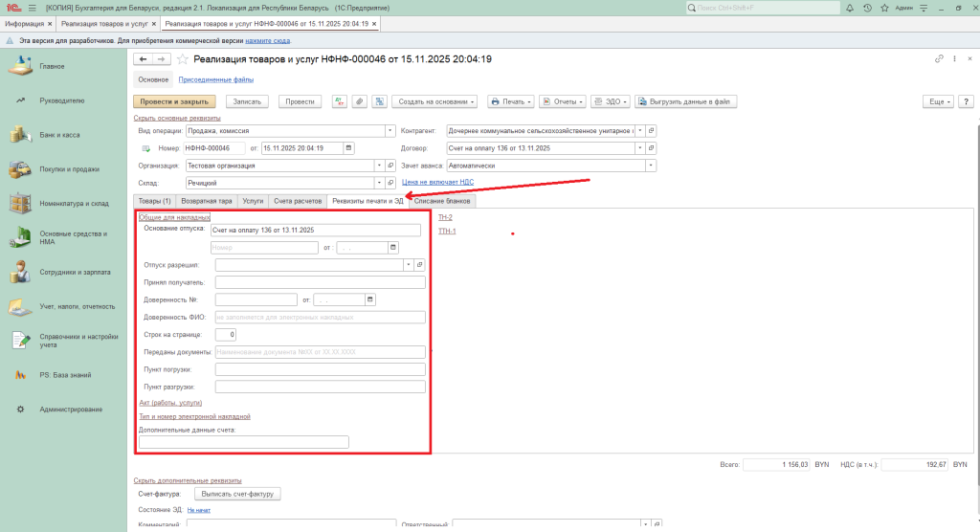Copy document link using chain icon
Screen dimensions: 980x532
click(939, 59)
